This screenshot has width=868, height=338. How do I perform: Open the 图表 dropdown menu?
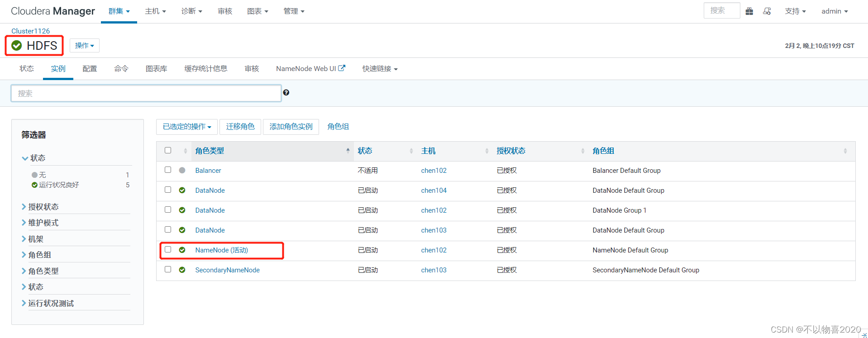point(258,11)
